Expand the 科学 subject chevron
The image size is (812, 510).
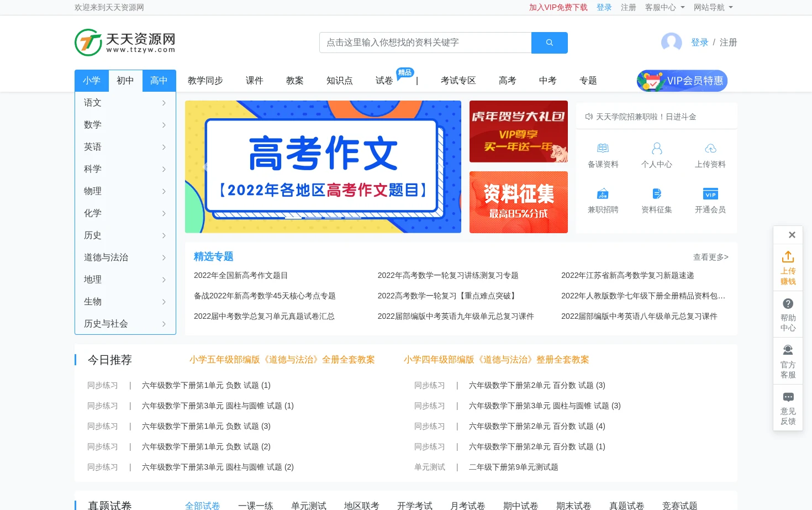pos(164,169)
